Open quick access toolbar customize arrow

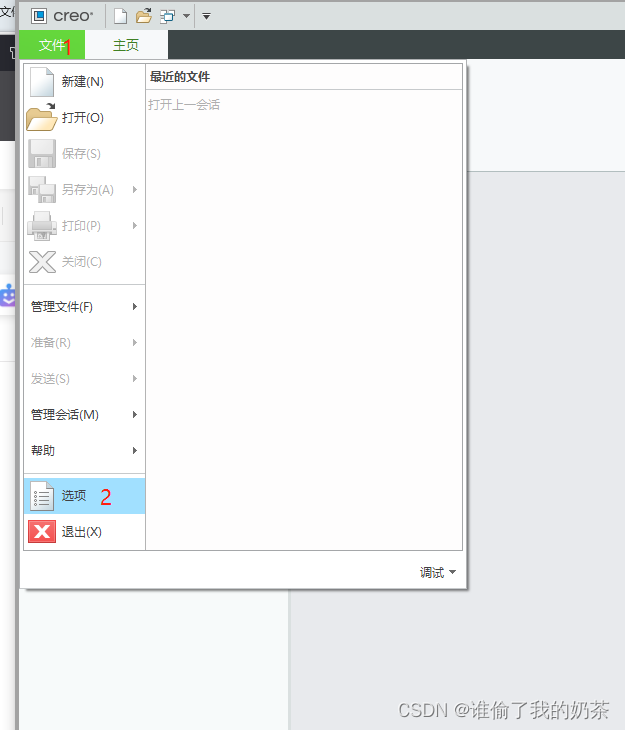pyautogui.click(x=206, y=16)
